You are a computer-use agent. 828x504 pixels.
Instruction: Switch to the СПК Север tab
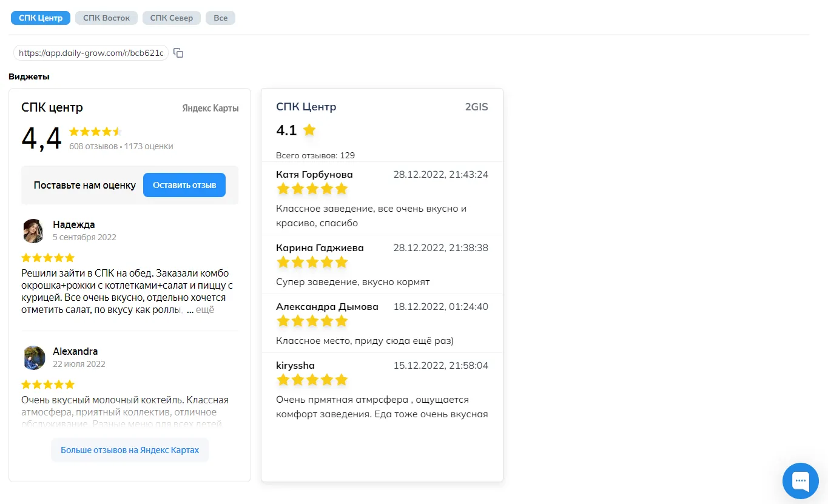172,18
